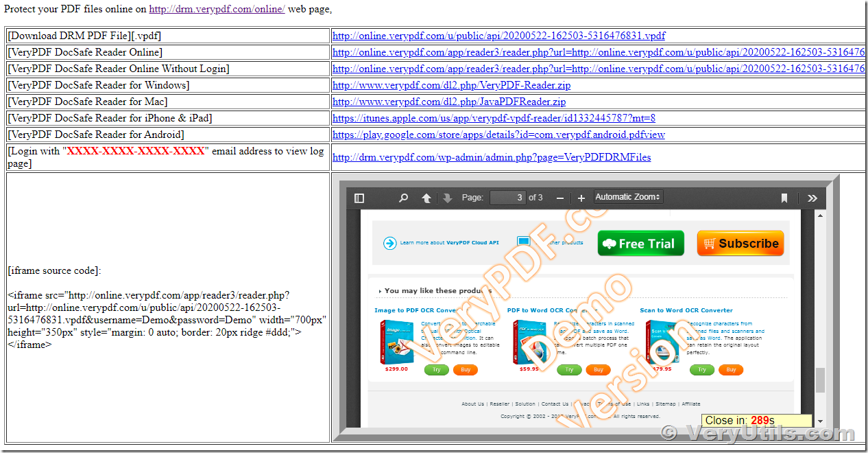Click the Reseller footer link
The width and height of the screenshot is (868, 453).
[x=499, y=404]
